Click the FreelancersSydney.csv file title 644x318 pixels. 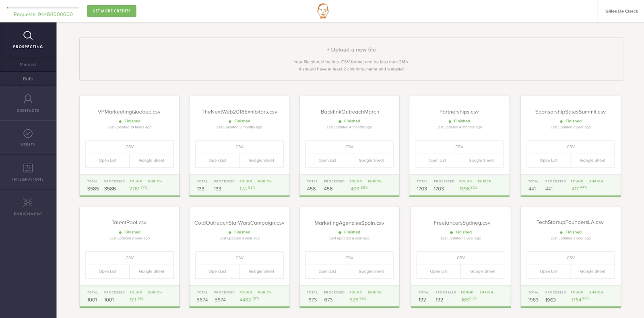462,223
